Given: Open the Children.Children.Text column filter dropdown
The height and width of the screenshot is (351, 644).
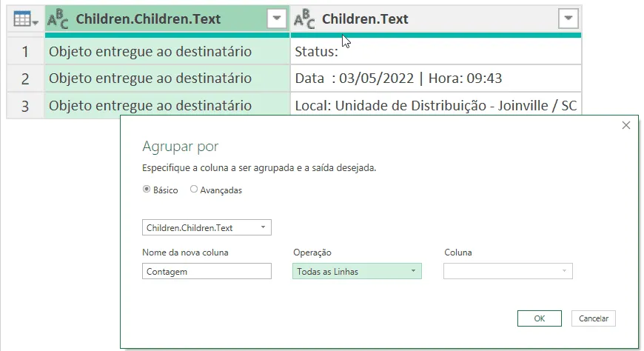Looking at the screenshot, I should point(276,19).
